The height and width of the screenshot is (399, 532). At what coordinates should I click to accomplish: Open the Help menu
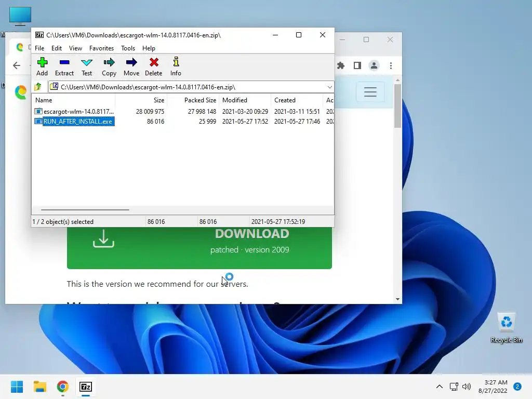(149, 48)
